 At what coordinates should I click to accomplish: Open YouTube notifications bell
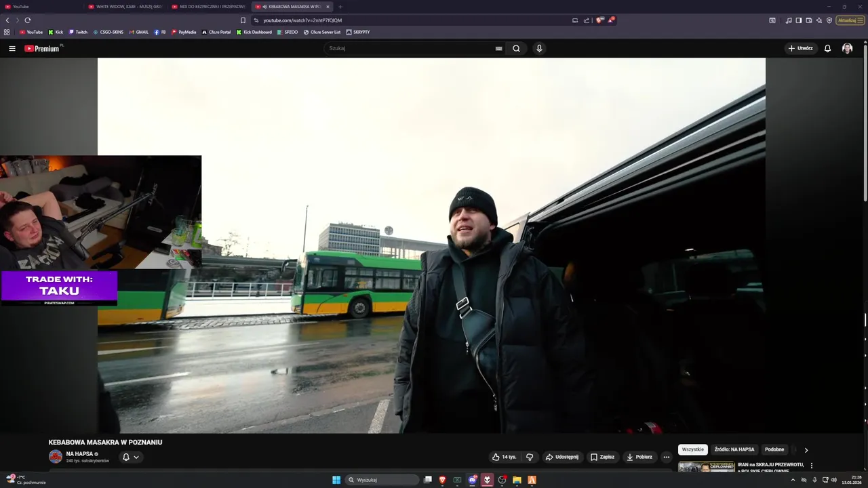[827, 48]
